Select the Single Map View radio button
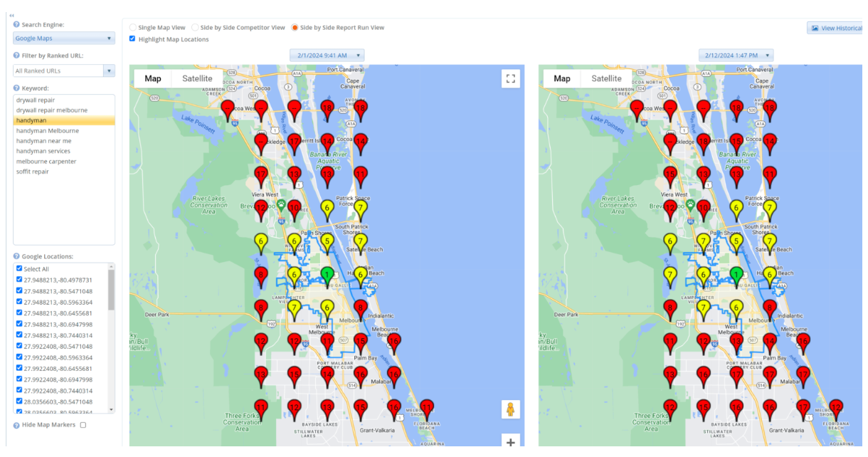 (134, 28)
